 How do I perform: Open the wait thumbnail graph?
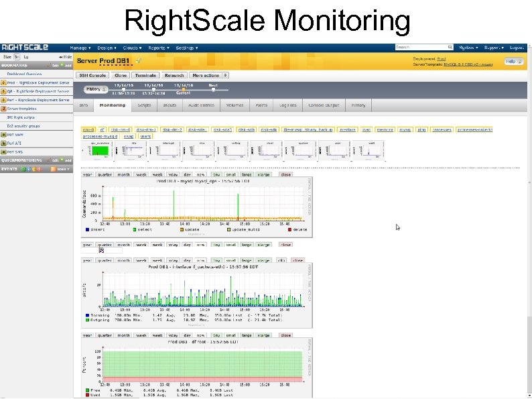[369, 150]
